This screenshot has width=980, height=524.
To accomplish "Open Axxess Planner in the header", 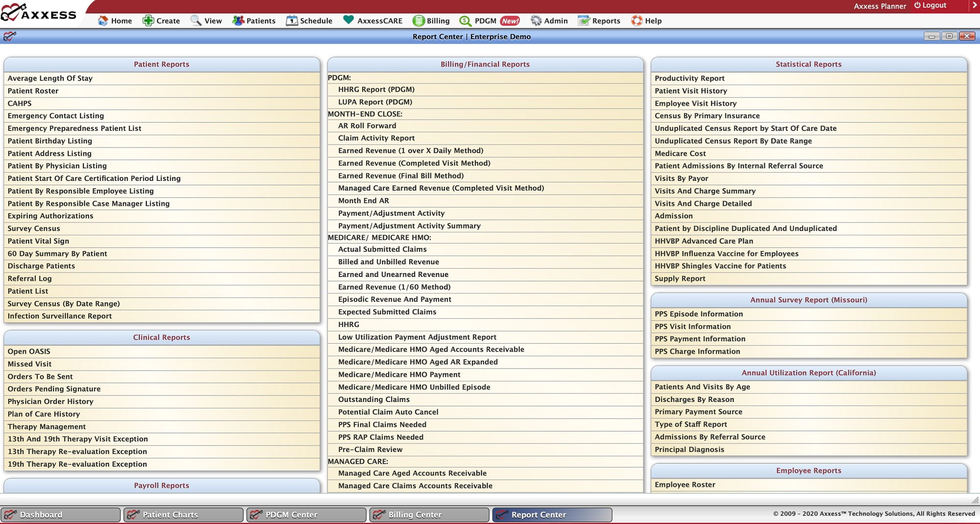I will click(x=880, y=6).
